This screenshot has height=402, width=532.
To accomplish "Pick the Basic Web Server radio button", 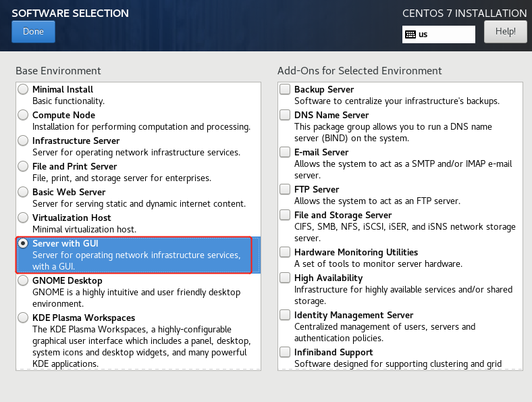I will (23, 192).
